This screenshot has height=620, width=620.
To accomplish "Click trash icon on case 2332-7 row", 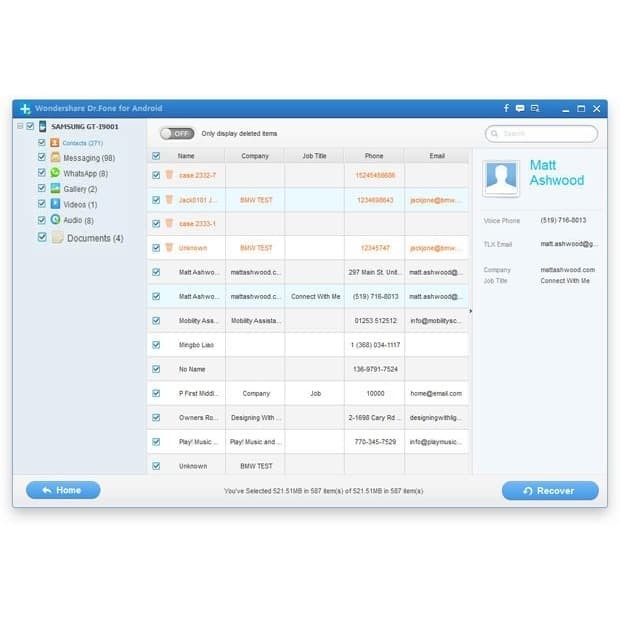I will coord(169,175).
